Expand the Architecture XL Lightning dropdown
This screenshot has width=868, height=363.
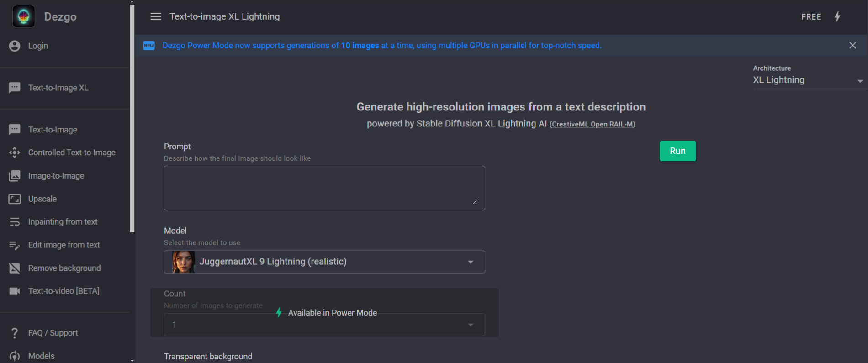coord(809,80)
